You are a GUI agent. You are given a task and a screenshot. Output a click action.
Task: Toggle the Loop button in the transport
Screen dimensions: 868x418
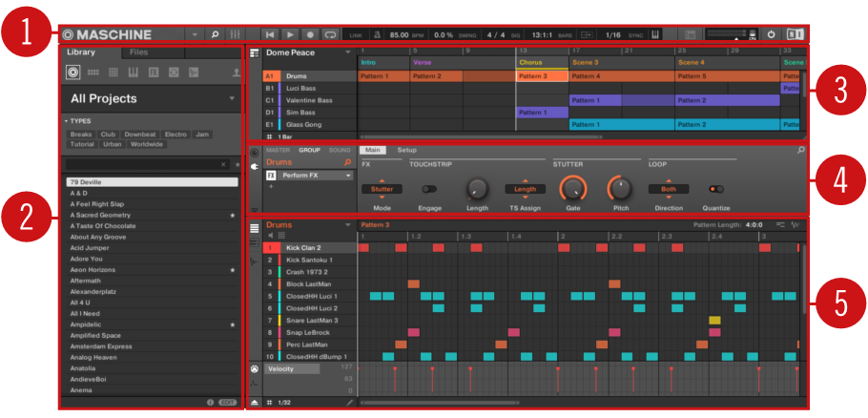tap(330, 35)
